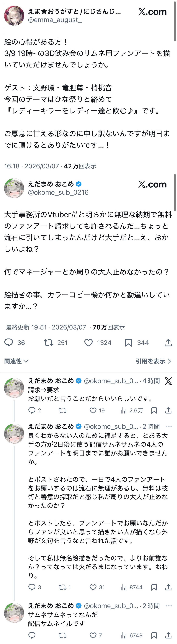Open replies on the post with 36 comments
Viewport: 177px width, 644px height.
pos(9,342)
